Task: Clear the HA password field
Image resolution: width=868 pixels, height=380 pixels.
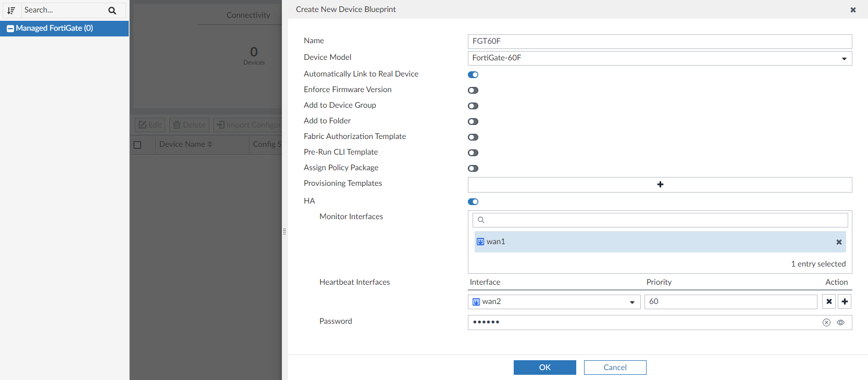Action: 826,322
